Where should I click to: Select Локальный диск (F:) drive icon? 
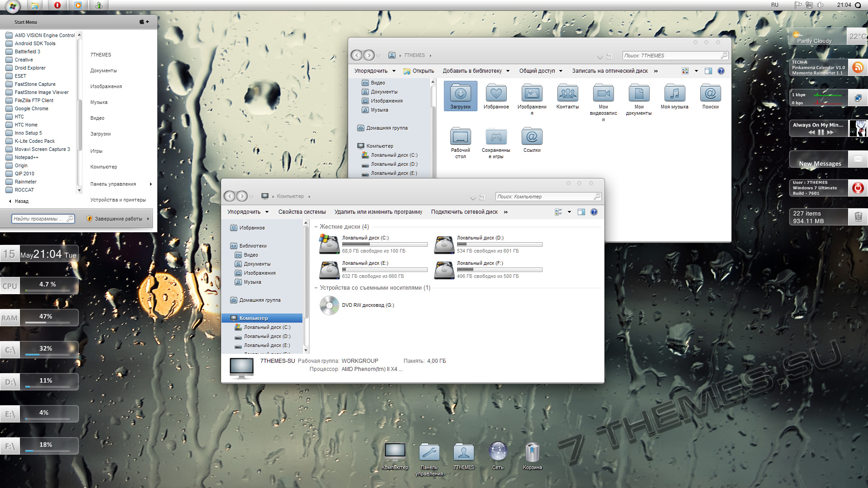point(444,269)
